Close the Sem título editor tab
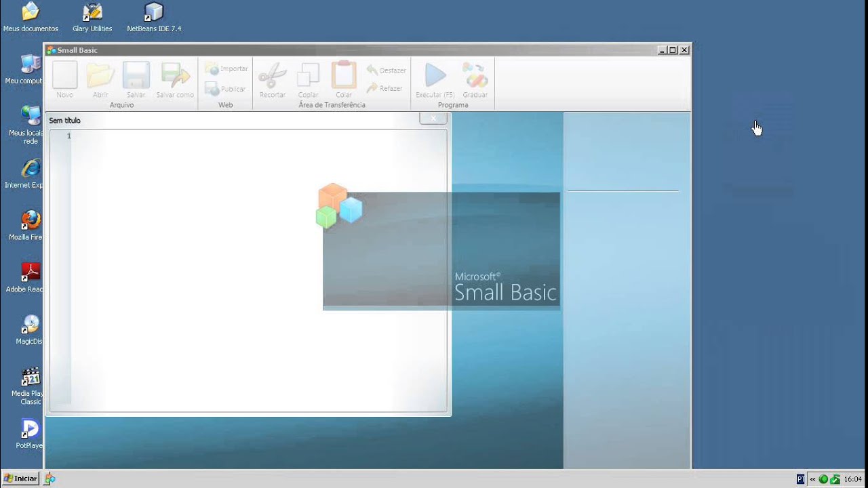Screen dimensions: 868x488 [433, 119]
